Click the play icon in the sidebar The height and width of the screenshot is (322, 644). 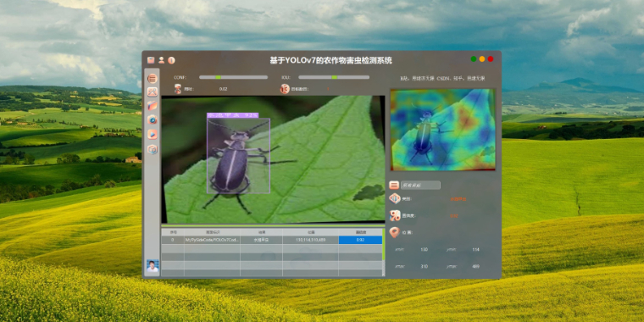coord(153,134)
